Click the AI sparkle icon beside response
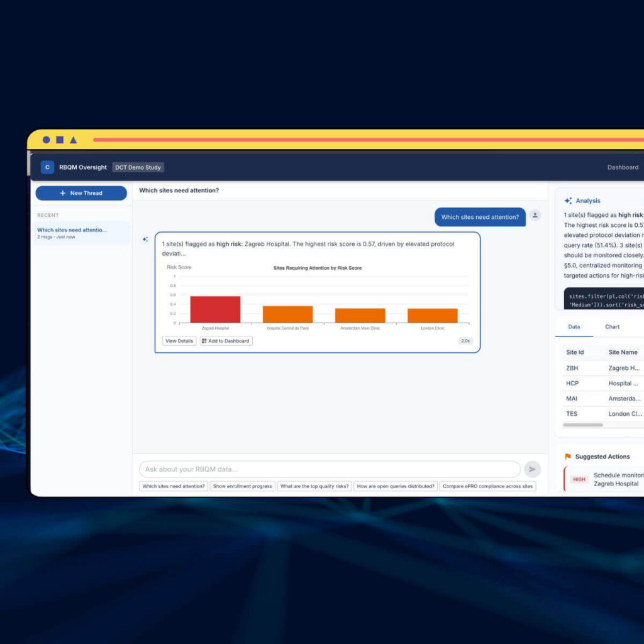The height and width of the screenshot is (644, 644). 145,240
